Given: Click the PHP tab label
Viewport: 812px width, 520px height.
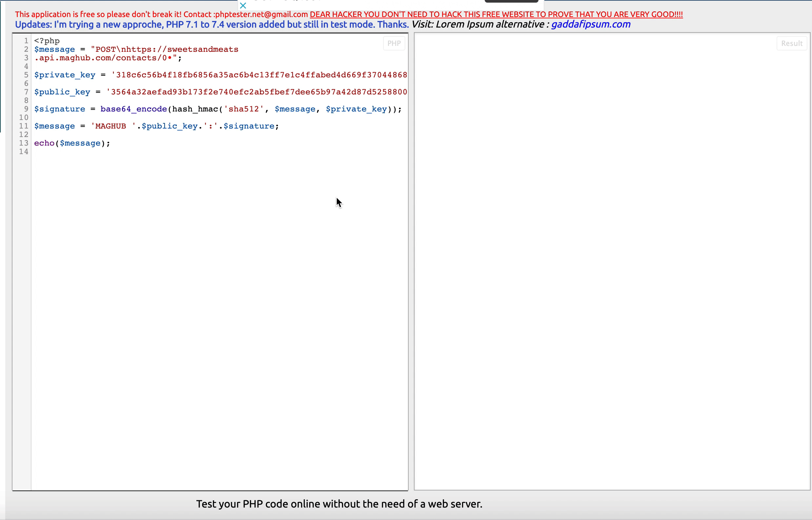Looking at the screenshot, I should tap(394, 43).
